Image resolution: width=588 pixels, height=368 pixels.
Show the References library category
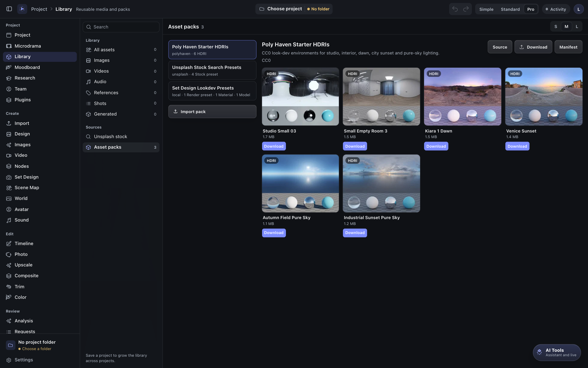pos(121,92)
